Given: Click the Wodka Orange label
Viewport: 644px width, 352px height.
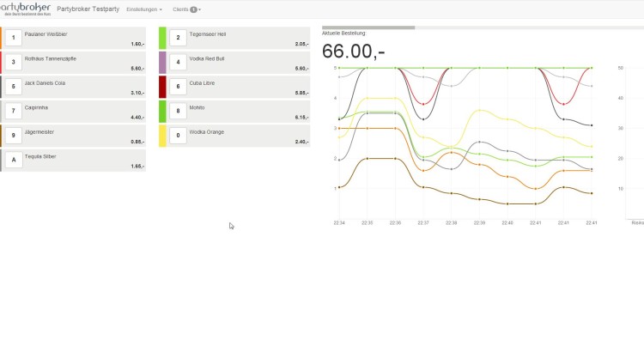Looking at the screenshot, I should 207,132.
